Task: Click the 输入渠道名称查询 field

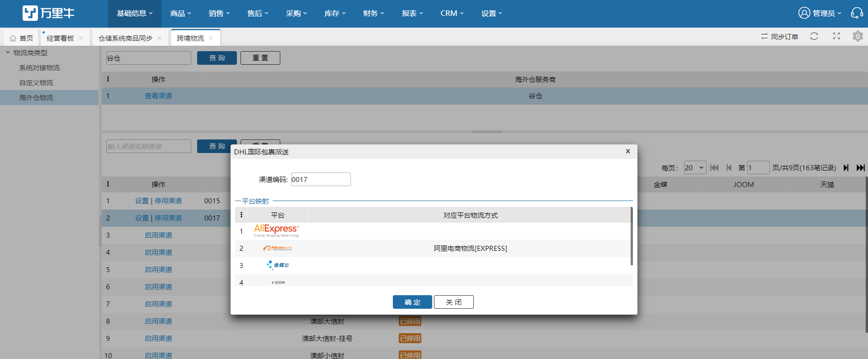Action: click(149, 146)
